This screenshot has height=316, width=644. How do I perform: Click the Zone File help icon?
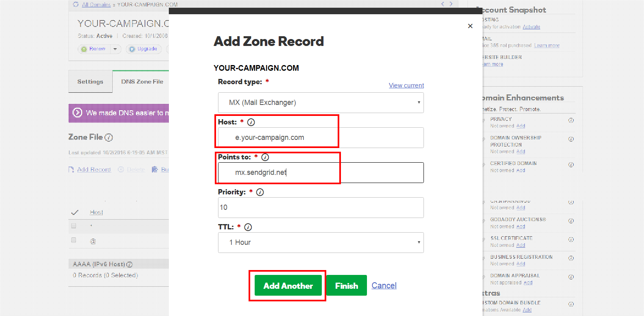(x=109, y=137)
